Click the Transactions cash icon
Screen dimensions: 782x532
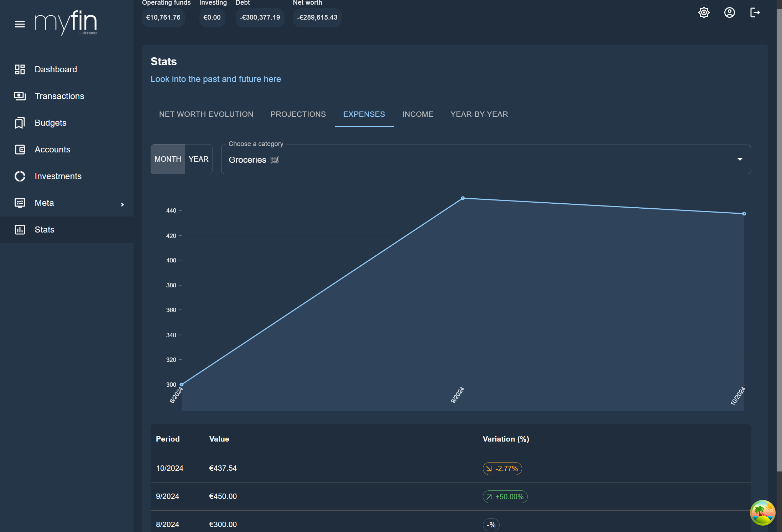click(x=20, y=96)
